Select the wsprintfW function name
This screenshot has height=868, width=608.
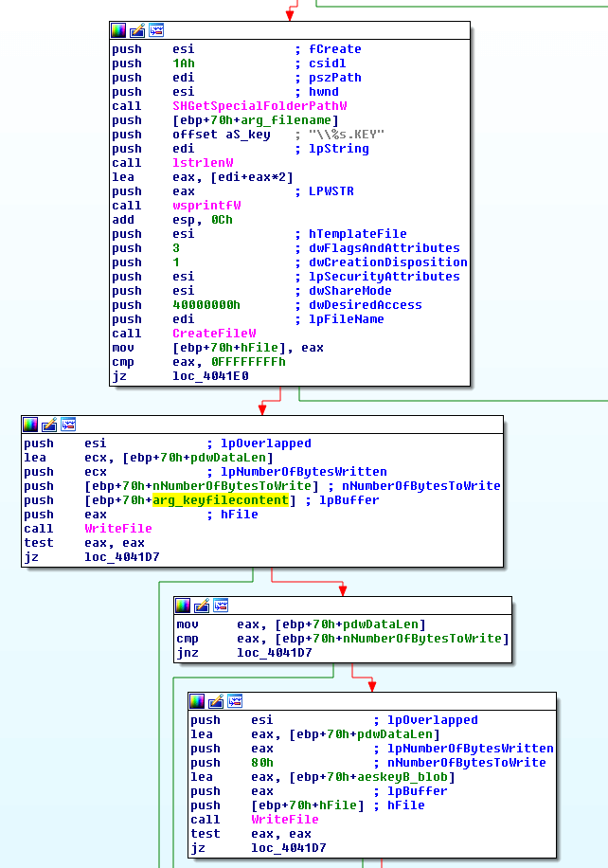click(x=206, y=206)
